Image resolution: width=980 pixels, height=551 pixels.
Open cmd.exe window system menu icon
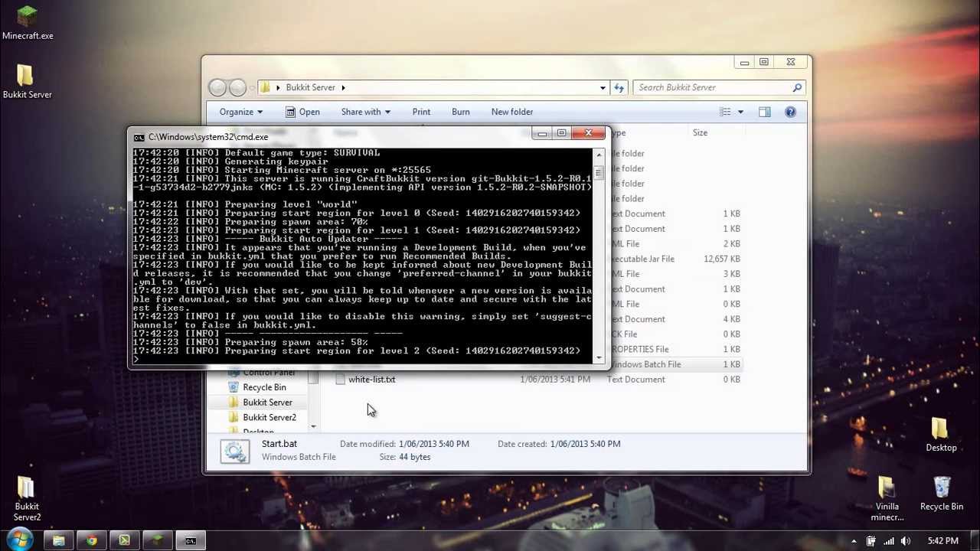139,137
